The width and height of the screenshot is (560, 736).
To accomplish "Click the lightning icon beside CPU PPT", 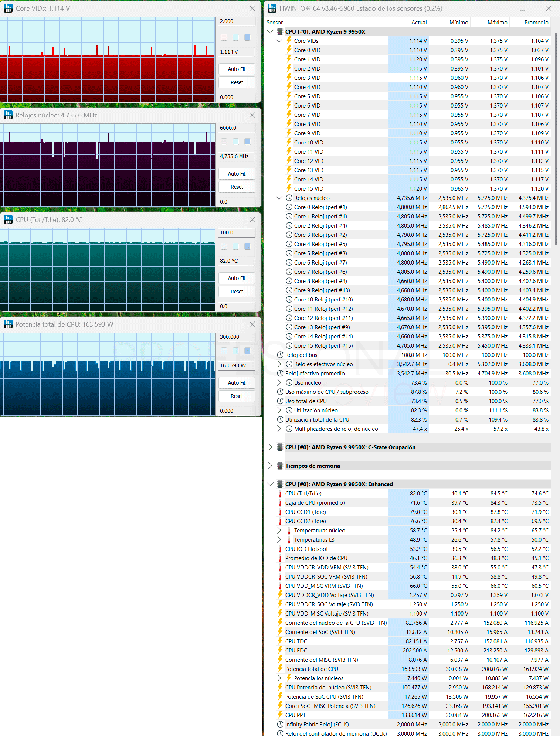I will coord(280,715).
